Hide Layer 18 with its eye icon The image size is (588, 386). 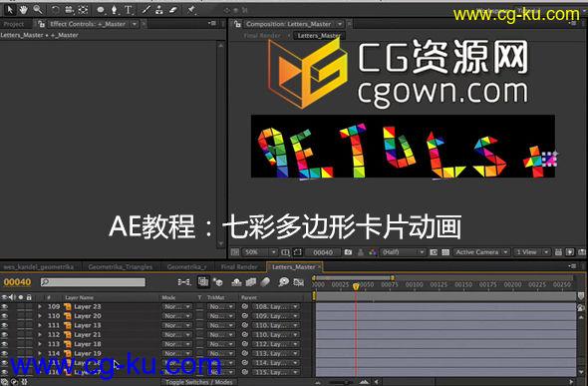[5, 344]
